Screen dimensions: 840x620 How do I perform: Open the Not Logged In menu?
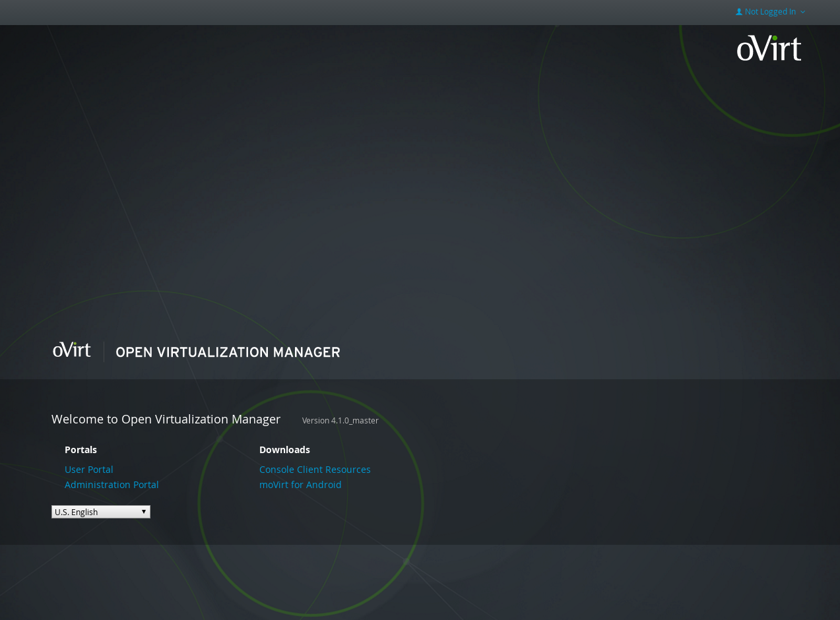pos(770,12)
